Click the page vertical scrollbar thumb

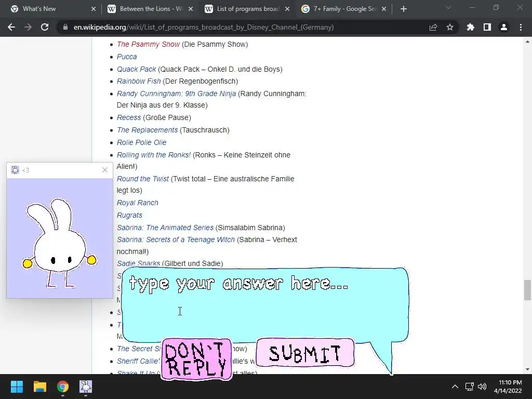click(x=527, y=290)
